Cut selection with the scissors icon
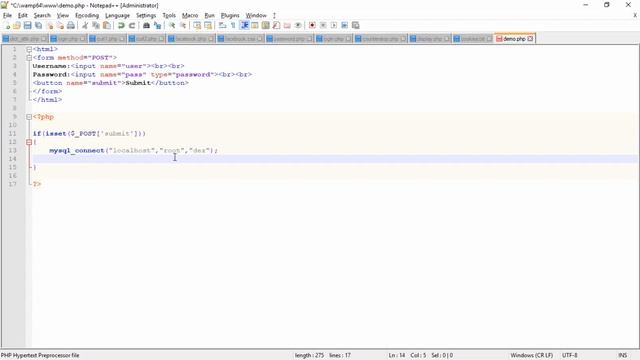Viewport: 640px width, 360px height. tap(85, 25)
